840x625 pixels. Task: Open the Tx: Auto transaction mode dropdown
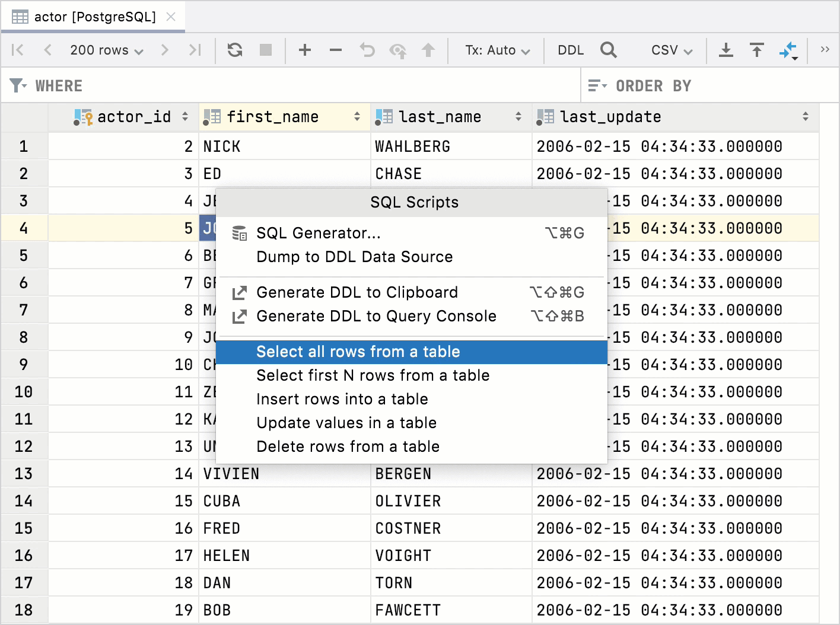pos(496,50)
